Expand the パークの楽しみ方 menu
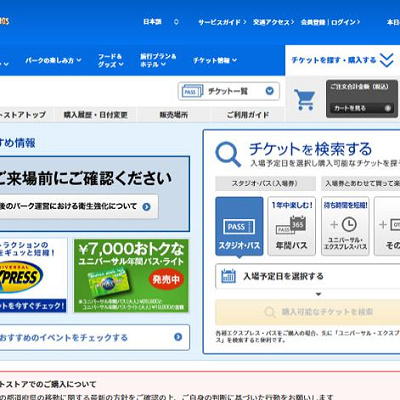 click(x=53, y=61)
